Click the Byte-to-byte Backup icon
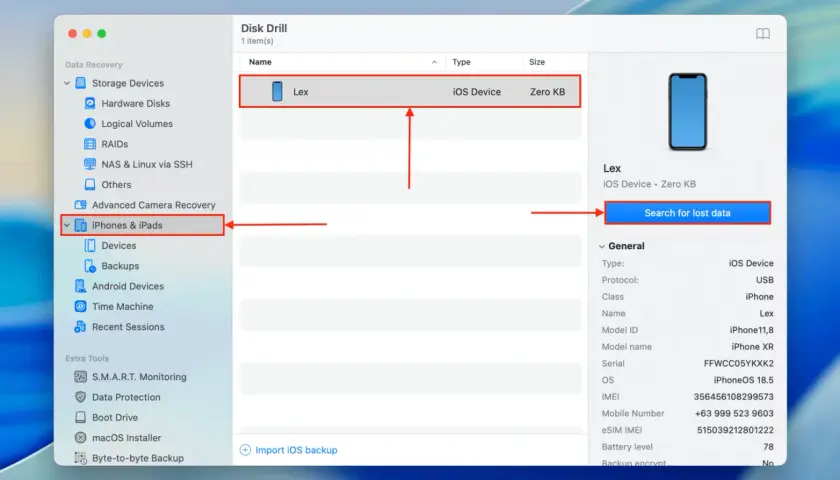840x480 pixels. [80, 458]
